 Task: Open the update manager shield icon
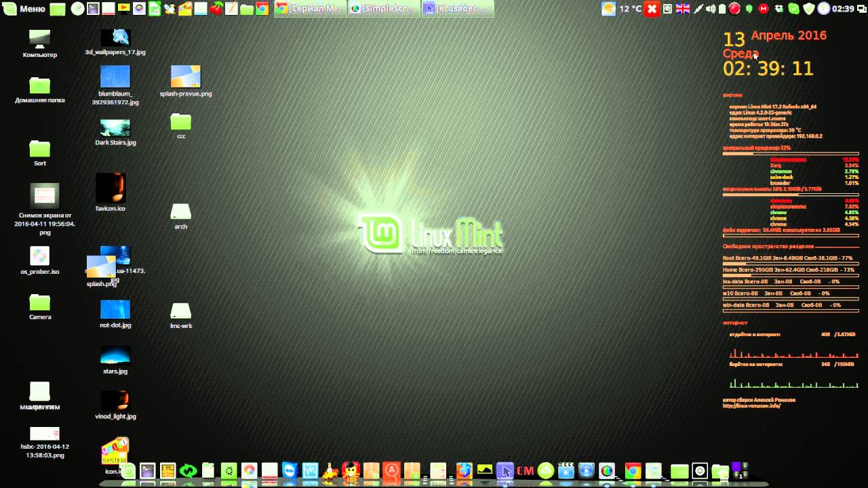809,9
